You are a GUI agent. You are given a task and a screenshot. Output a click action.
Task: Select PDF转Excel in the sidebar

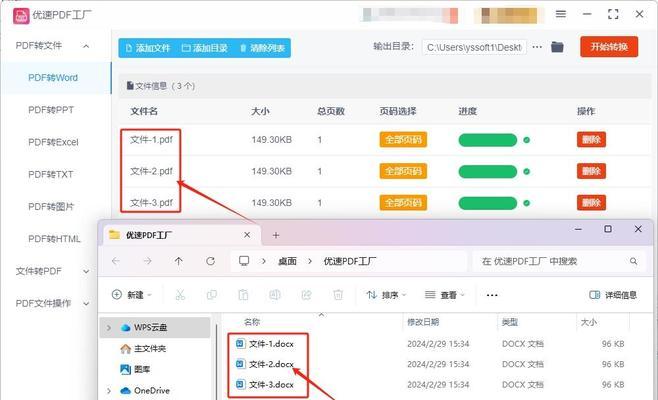[53, 142]
